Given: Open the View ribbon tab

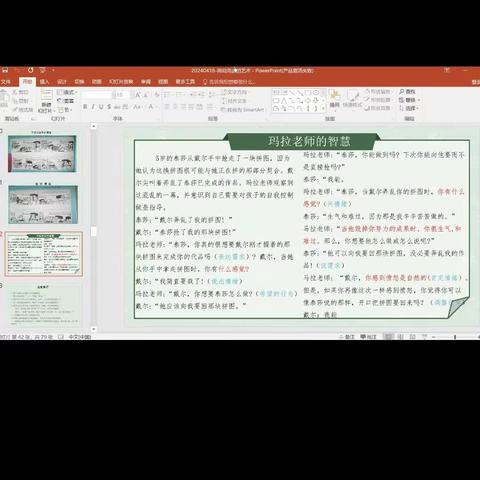Looking at the screenshot, I should point(163,82).
